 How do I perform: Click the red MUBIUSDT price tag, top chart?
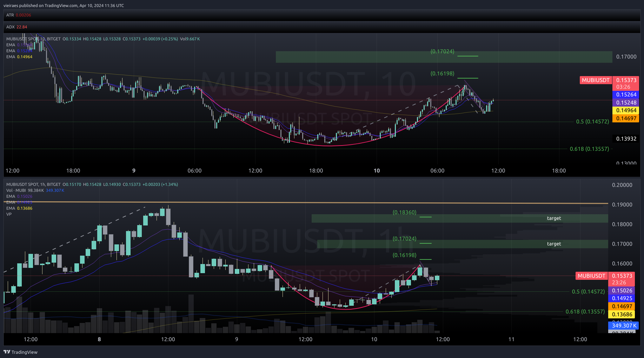[x=596, y=80]
